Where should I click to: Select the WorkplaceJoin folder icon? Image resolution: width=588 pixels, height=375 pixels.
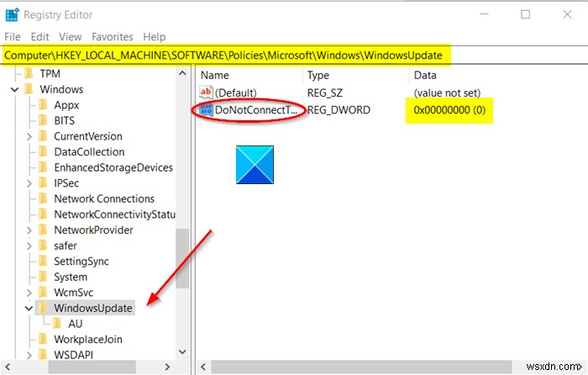pyautogui.click(x=43, y=340)
